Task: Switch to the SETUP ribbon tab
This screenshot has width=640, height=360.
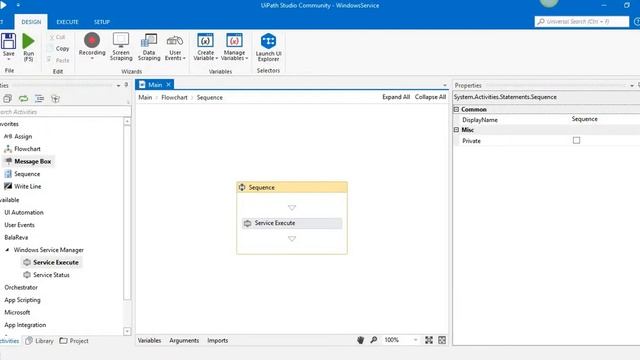Action: tap(102, 22)
